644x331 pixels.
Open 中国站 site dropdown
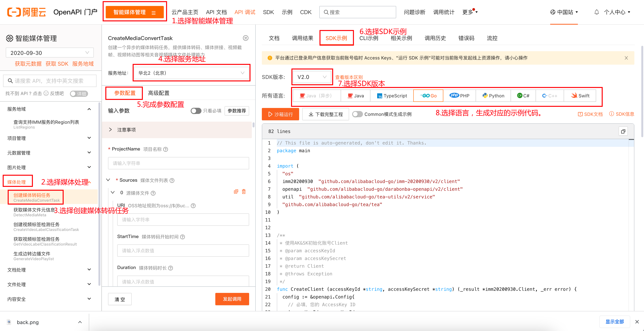[x=564, y=12]
